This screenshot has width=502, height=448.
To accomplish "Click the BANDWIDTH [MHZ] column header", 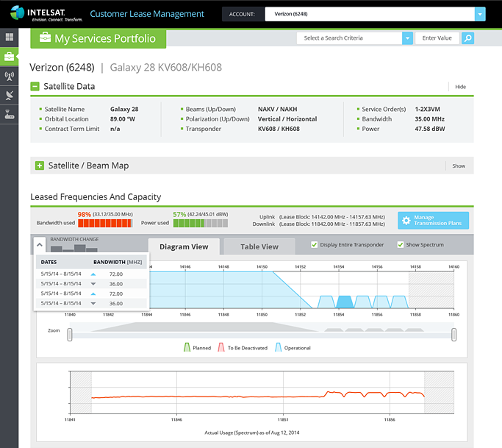I will tap(118, 262).
